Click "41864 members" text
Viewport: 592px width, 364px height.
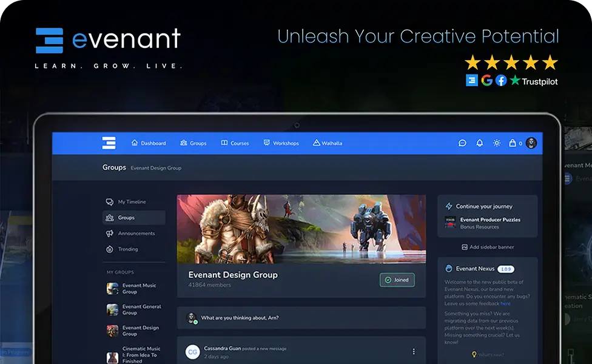coord(209,285)
